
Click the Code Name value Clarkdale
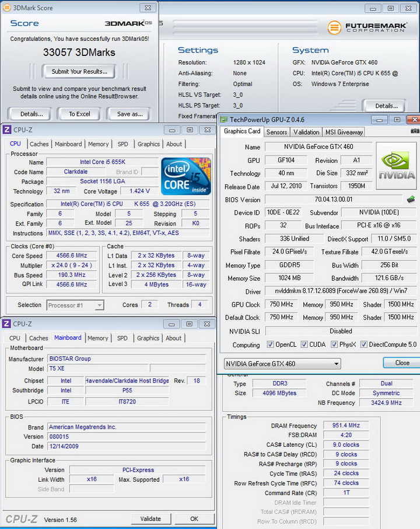[x=75, y=172]
